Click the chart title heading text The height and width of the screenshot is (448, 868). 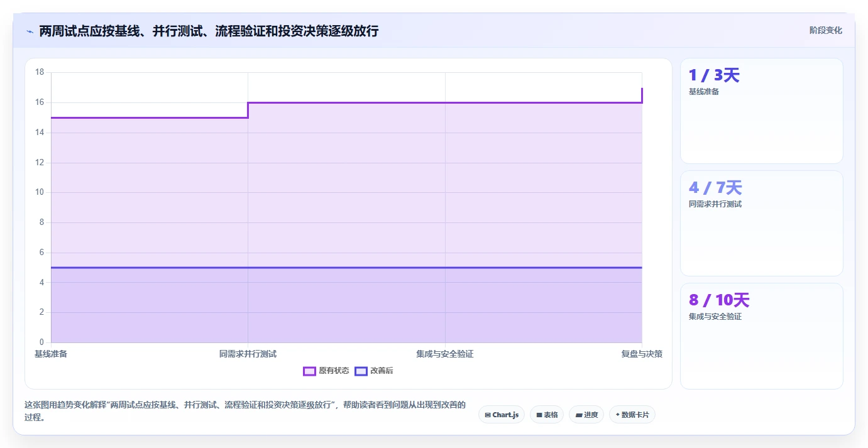click(209, 31)
